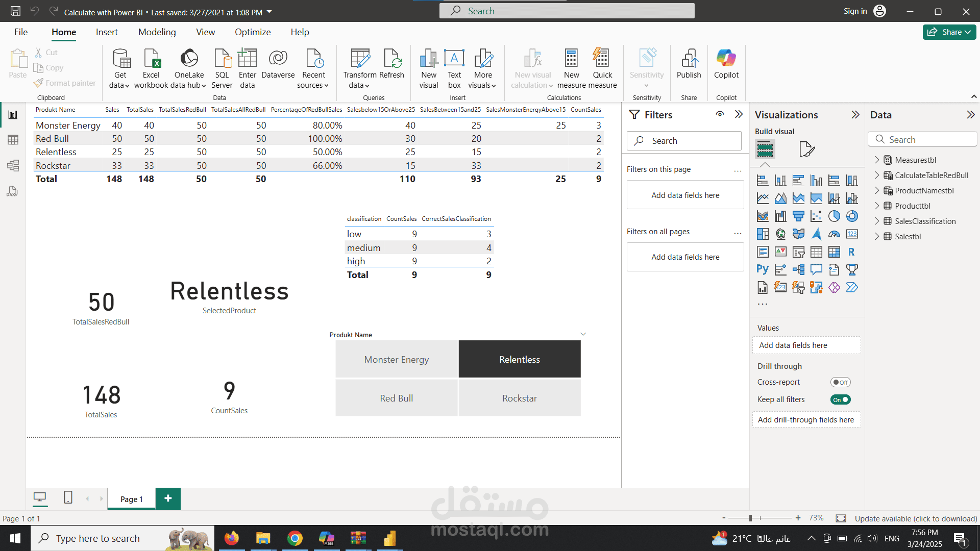Viewport: 980px width, 551px height.
Task: Click the zoom slider handle
Action: (x=750, y=518)
